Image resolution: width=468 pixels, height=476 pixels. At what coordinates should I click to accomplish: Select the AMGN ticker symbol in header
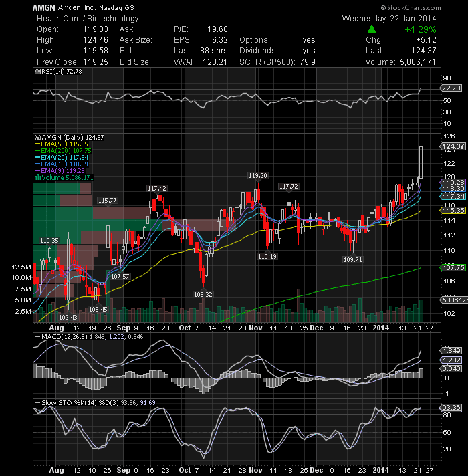point(44,8)
